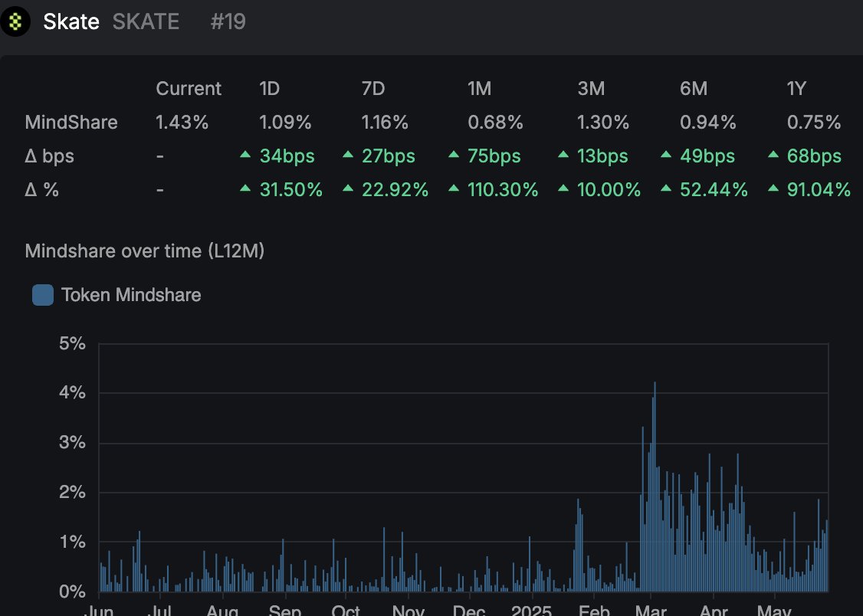Click the 1Y MindShare value 0.75%
863x616 pixels.
pyautogui.click(x=814, y=122)
